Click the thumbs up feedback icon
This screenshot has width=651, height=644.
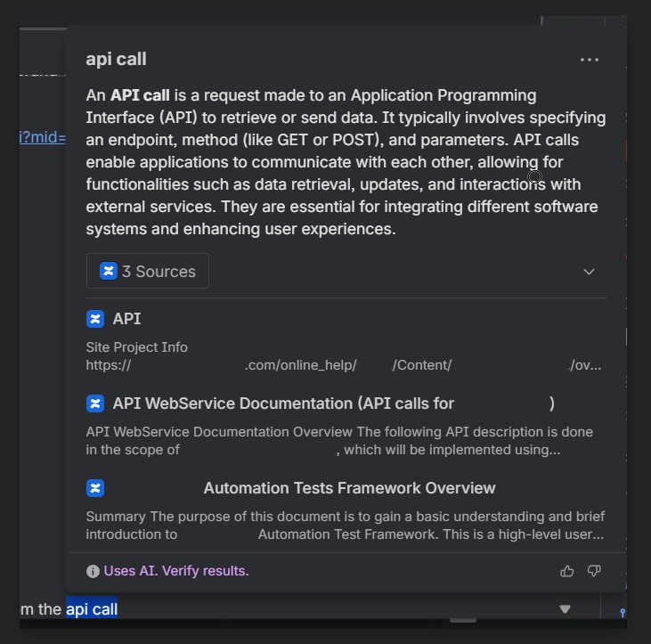566,571
